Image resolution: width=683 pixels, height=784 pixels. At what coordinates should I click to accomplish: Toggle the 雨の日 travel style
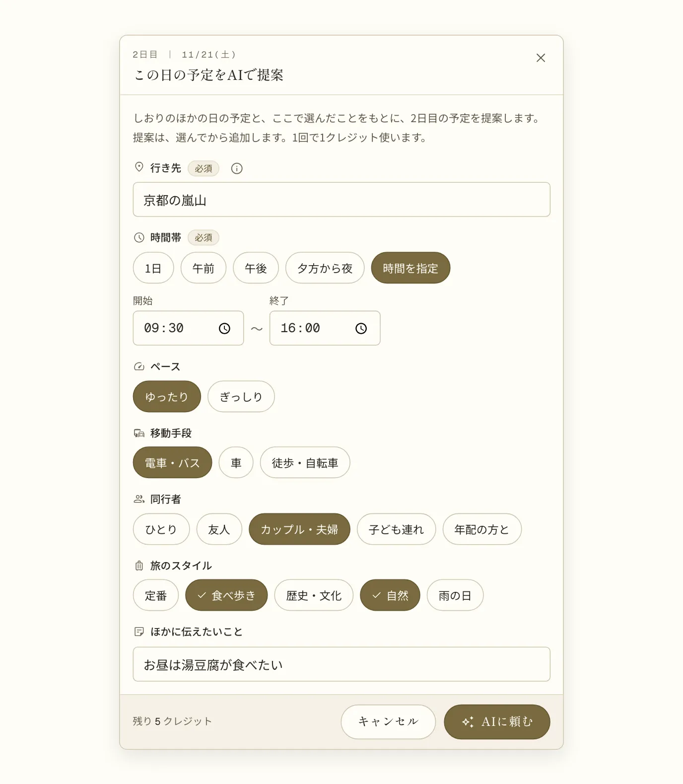point(455,595)
